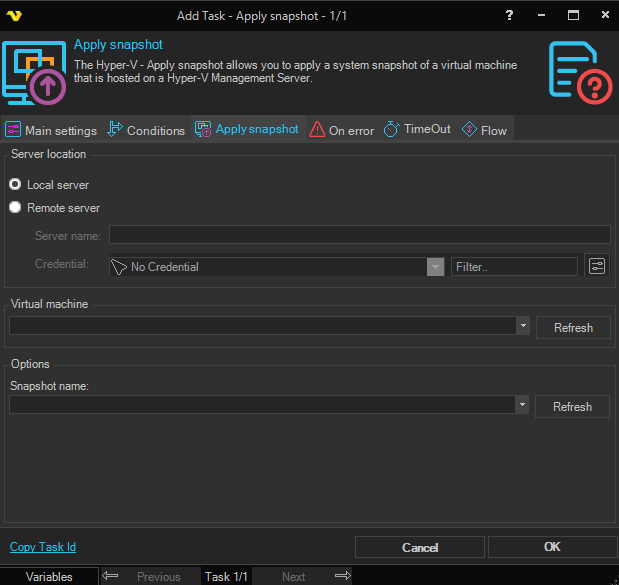Image resolution: width=619 pixels, height=585 pixels.
Task: Click the right arrow icon next to Next
Action: click(342, 576)
